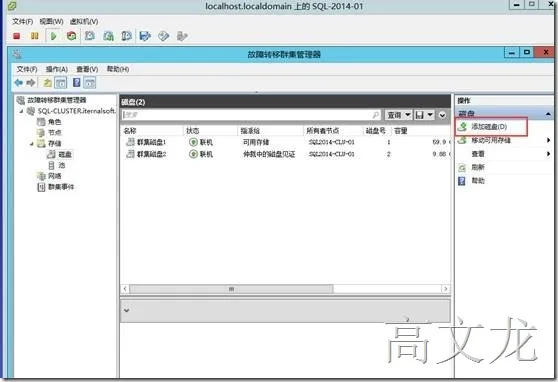558x382 pixels.
Task: Sort by the 容量 column header
Action: 400,131
